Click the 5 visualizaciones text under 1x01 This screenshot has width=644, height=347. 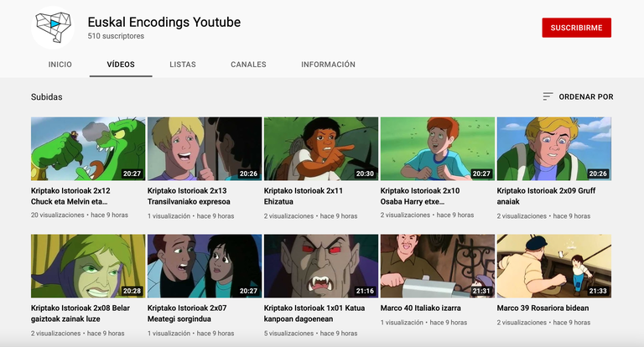(288, 334)
